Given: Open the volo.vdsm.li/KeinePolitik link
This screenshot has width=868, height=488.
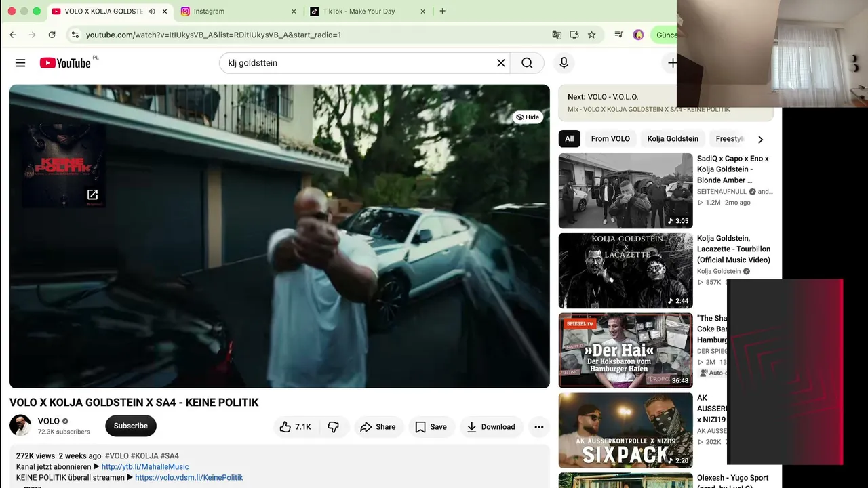Looking at the screenshot, I should pos(189,477).
